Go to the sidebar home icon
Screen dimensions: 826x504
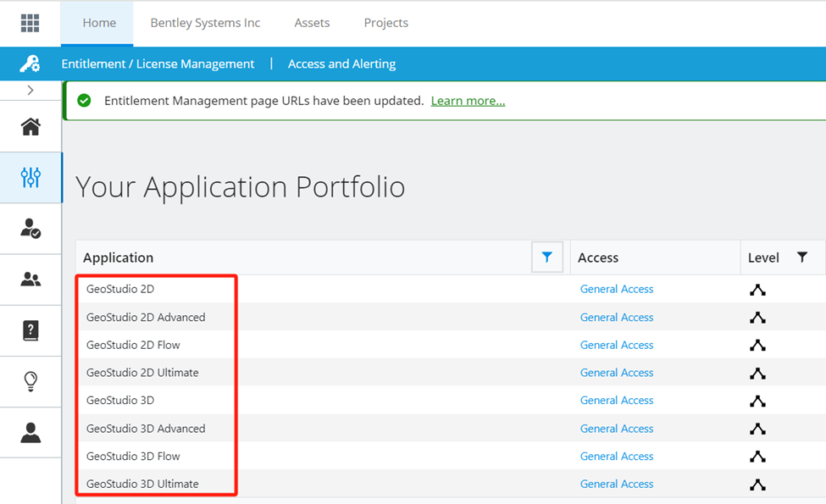pyautogui.click(x=30, y=127)
